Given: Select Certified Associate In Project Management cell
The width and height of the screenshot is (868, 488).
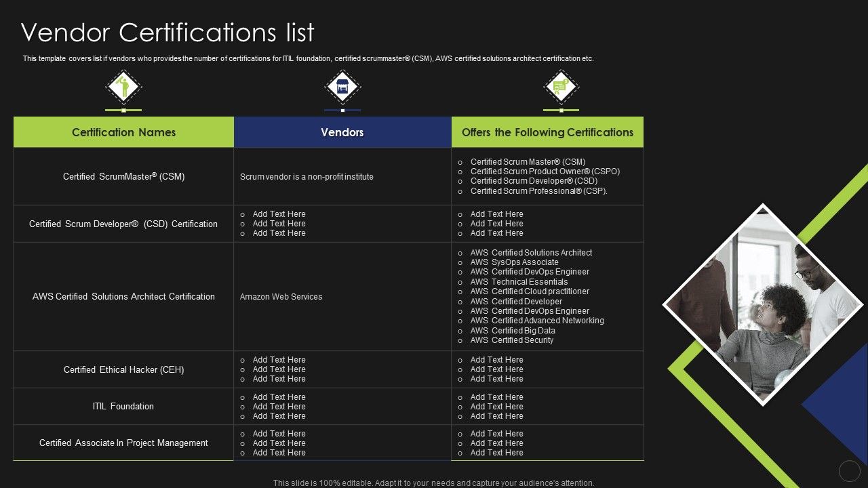Looking at the screenshot, I should point(123,443).
